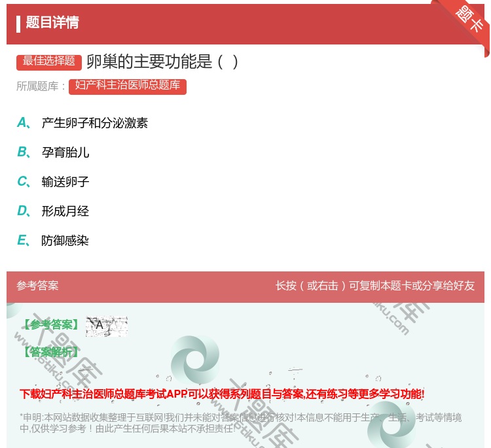Click the 最佳选择题 question type tag
The image size is (491, 448).
point(49,61)
